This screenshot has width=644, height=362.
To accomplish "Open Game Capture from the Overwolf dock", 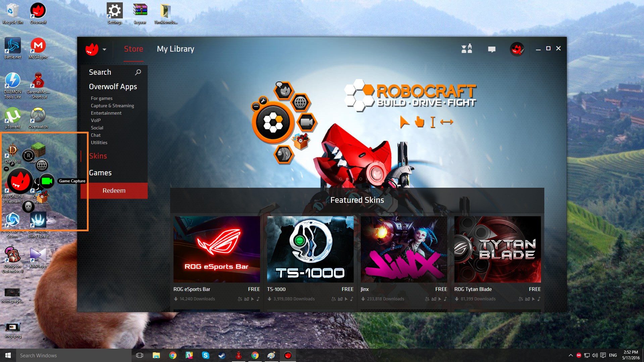I will [x=47, y=181].
